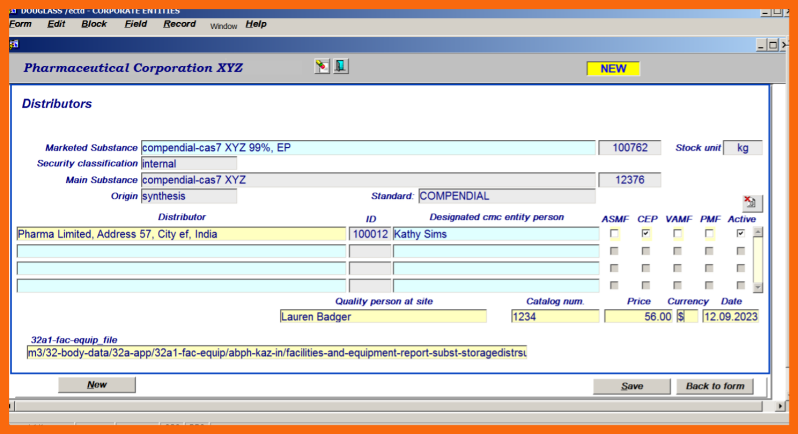Click the cyan exit door icon
Screen dimensions: 798x434
[x=341, y=67]
